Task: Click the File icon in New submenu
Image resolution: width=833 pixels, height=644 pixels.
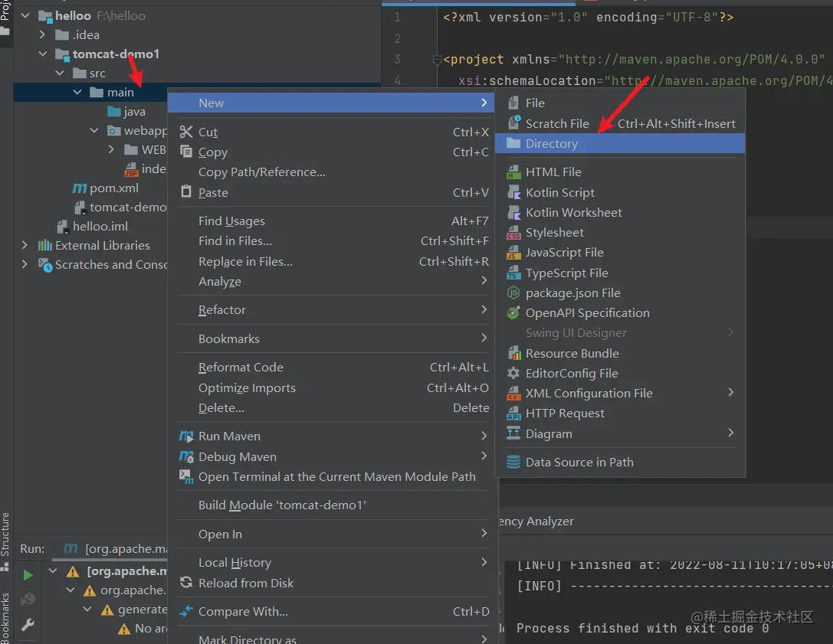Action: [513, 103]
